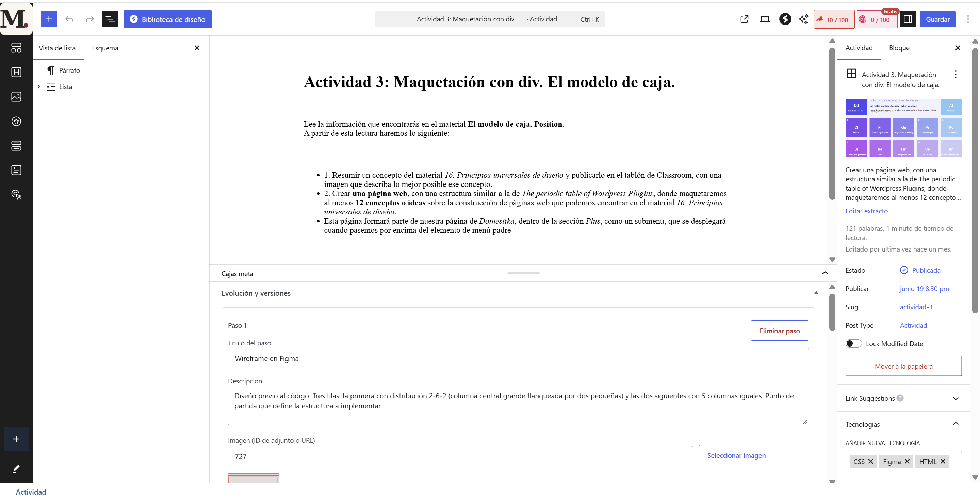Switch to Bloque settings tab
The height and width of the screenshot is (499, 980).
(899, 48)
